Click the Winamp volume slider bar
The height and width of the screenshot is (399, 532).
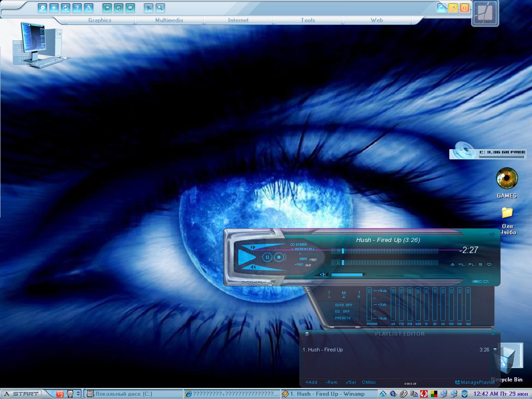347,275
